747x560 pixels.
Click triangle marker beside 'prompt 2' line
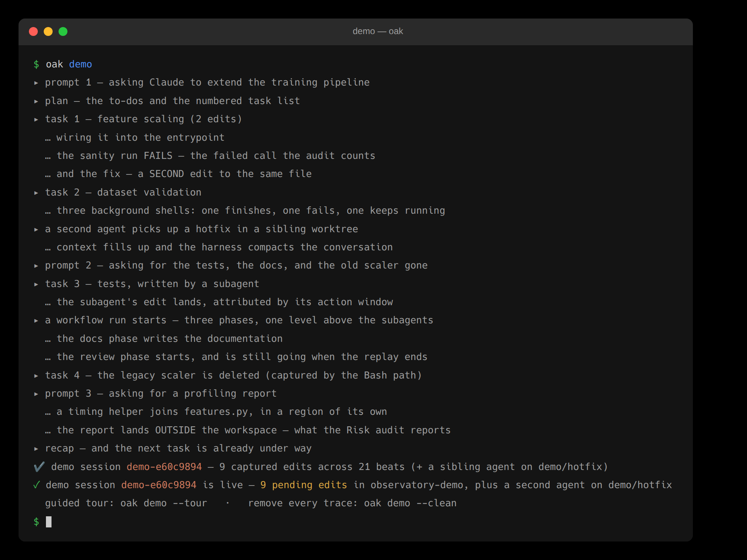coord(36,266)
